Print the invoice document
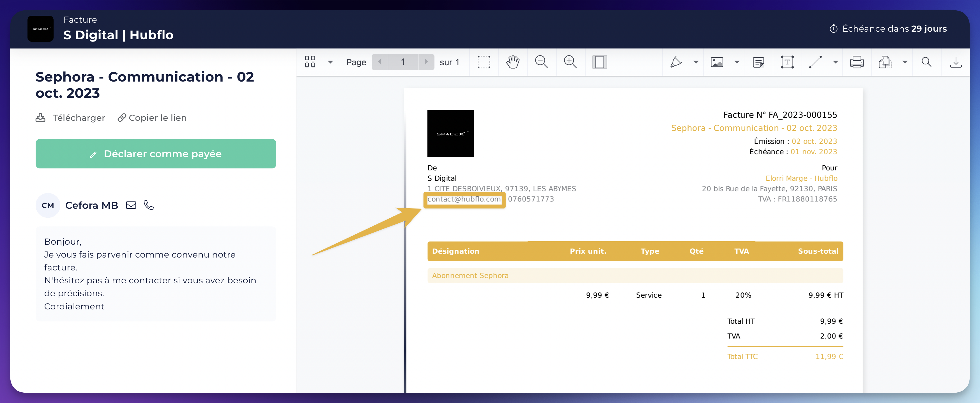This screenshot has height=403, width=980. tap(857, 62)
